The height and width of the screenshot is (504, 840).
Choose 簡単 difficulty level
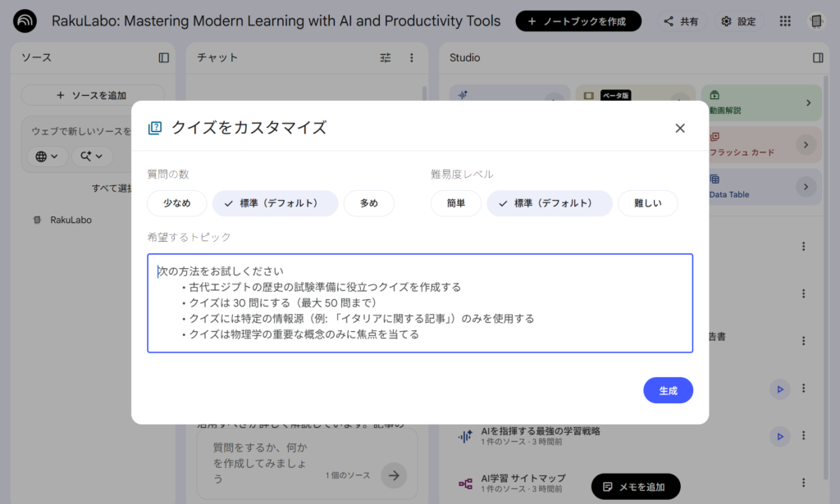tap(456, 203)
